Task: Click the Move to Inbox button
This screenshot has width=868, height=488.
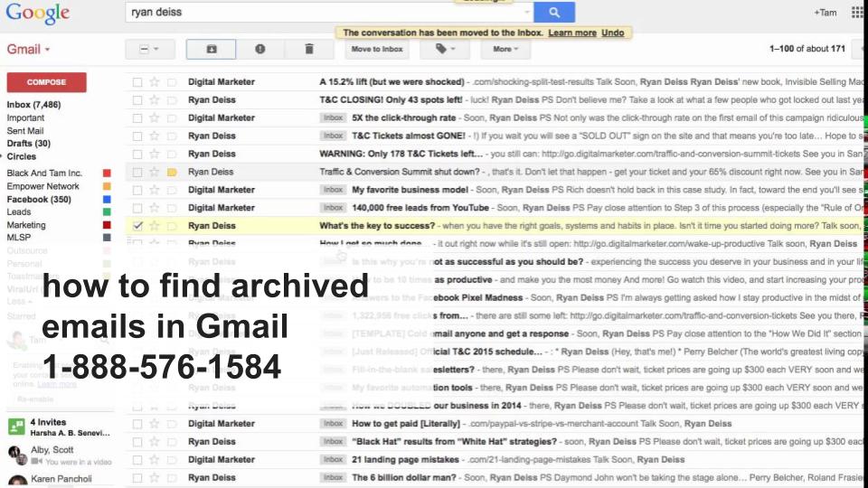Action: (377, 49)
